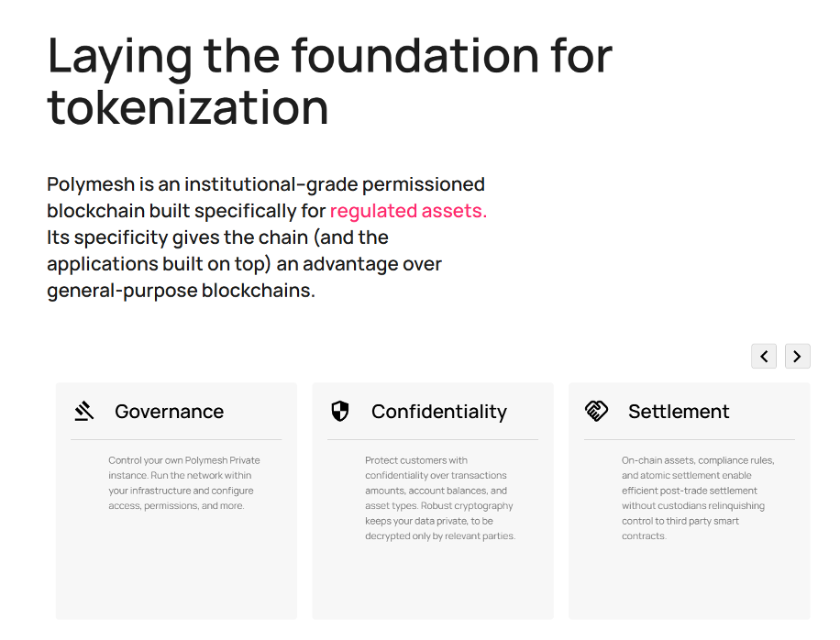This screenshot has height=640, width=840.
Task: Click the divider line under Governance
Action: pos(176,440)
